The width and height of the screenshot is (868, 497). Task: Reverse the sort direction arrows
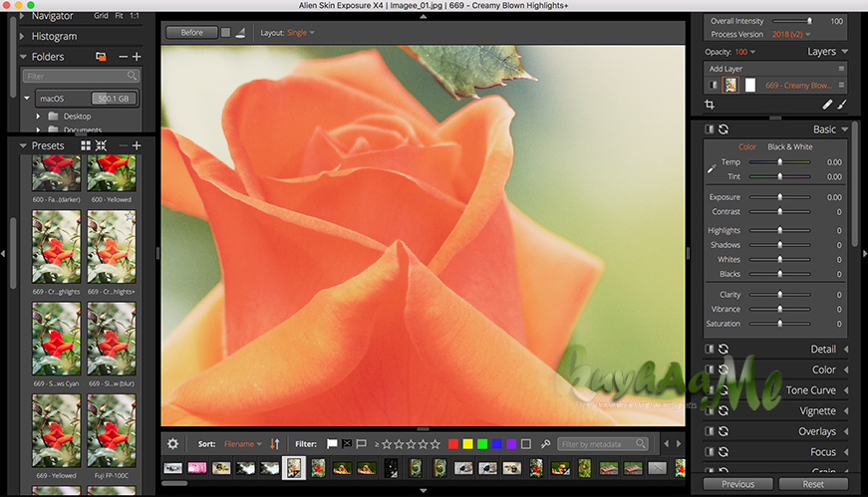click(275, 444)
